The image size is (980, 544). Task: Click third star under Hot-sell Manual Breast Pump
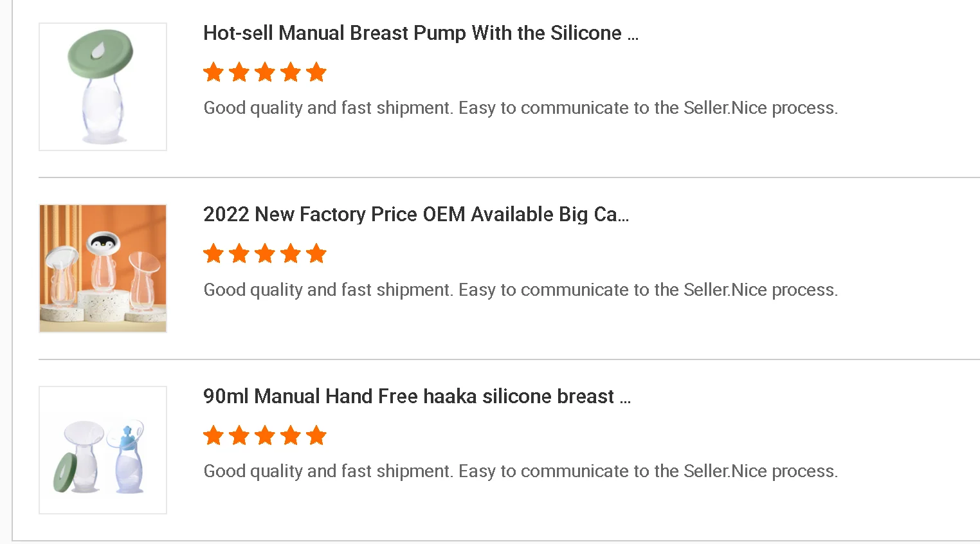click(x=265, y=72)
